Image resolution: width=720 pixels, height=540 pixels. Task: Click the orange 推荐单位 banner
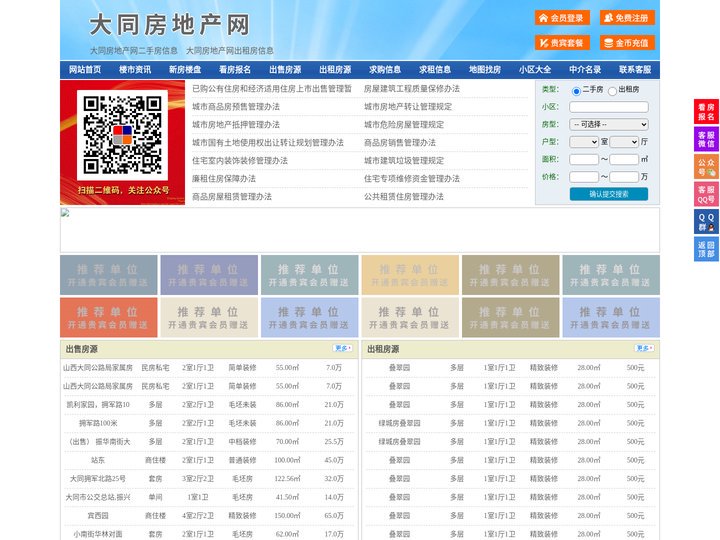(x=108, y=317)
